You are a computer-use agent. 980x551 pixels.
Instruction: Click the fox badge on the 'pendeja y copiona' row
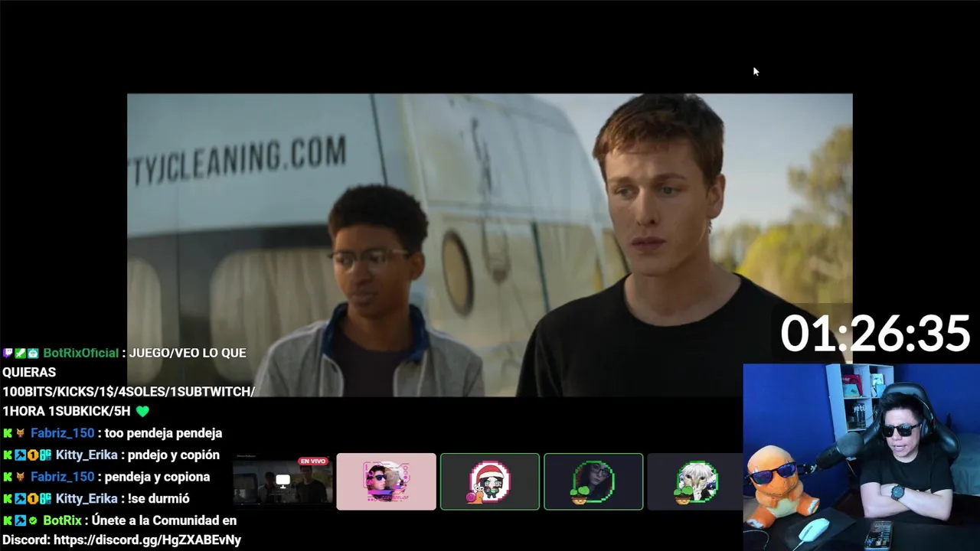20,477
